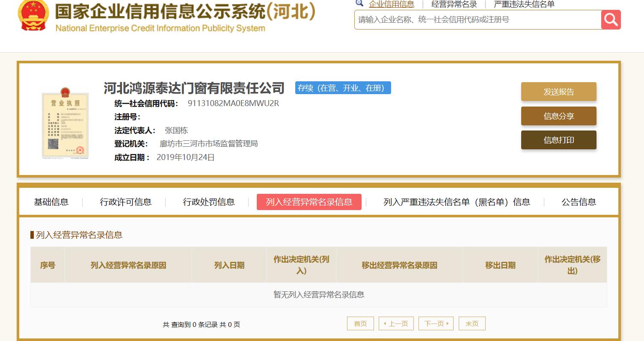Click the 信息分享 button
Image resolution: width=644 pixels, height=341 pixels.
pos(558,116)
